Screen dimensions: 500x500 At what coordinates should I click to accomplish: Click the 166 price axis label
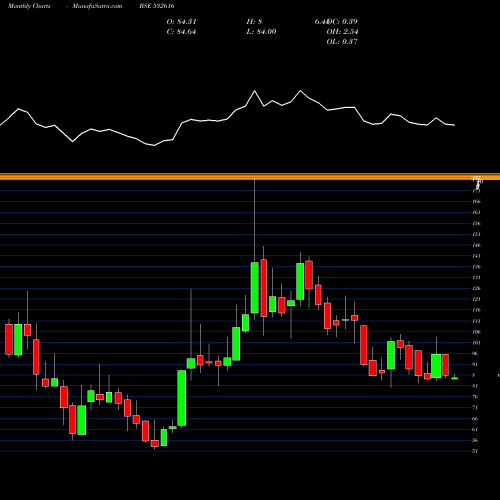pyautogui.click(x=476, y=202)
